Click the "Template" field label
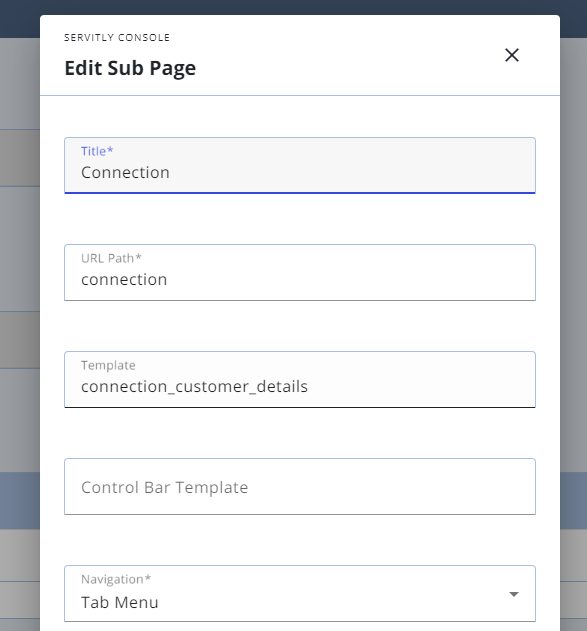Viewport: 587px width, 631px height. coord(108,365)
